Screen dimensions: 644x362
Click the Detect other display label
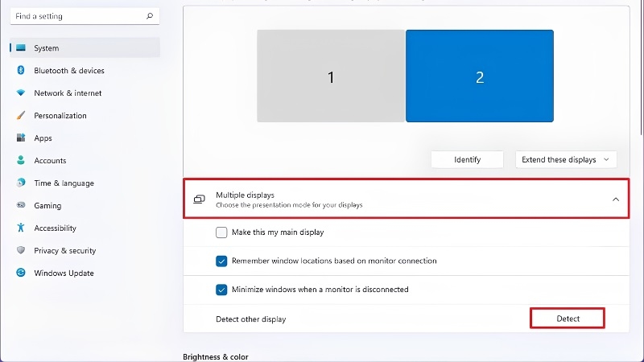(251, 319)
